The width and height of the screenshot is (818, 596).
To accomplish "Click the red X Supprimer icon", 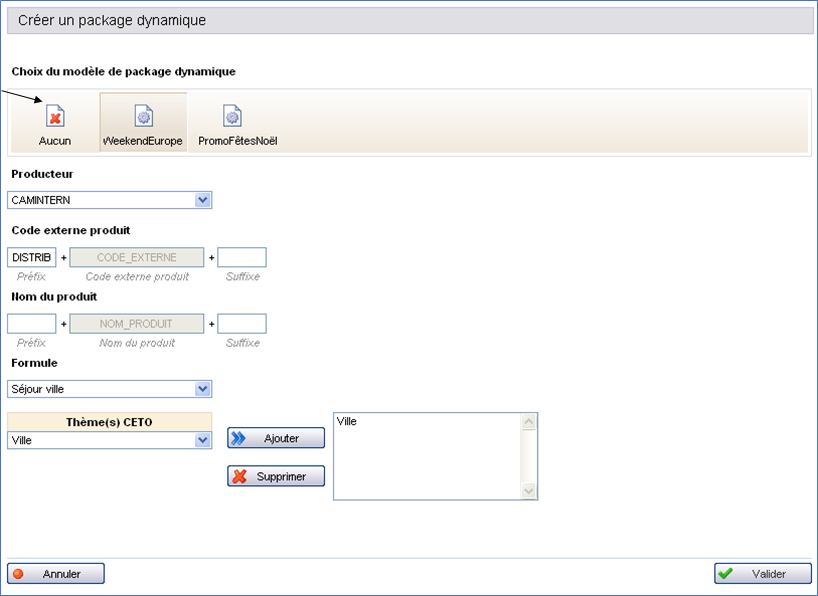I will point(240,477).
